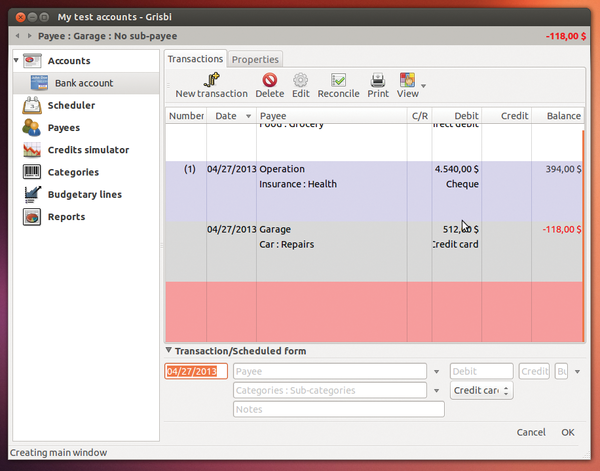
Task: Open Budgetary lines in sidebar
Action: click(x=85, y=194)
